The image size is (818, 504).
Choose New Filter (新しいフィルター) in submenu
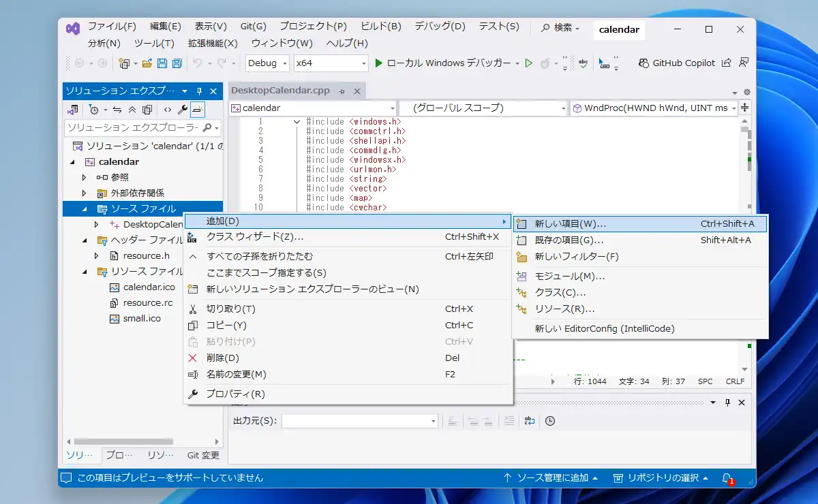tap(640, 257)
